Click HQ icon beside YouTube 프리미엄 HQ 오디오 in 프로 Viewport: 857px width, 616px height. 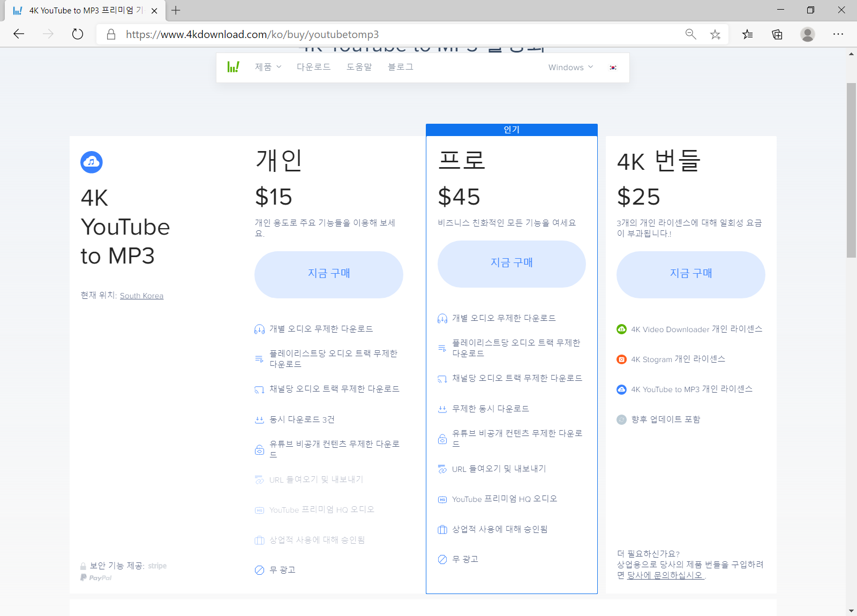[x=442, y=499]
